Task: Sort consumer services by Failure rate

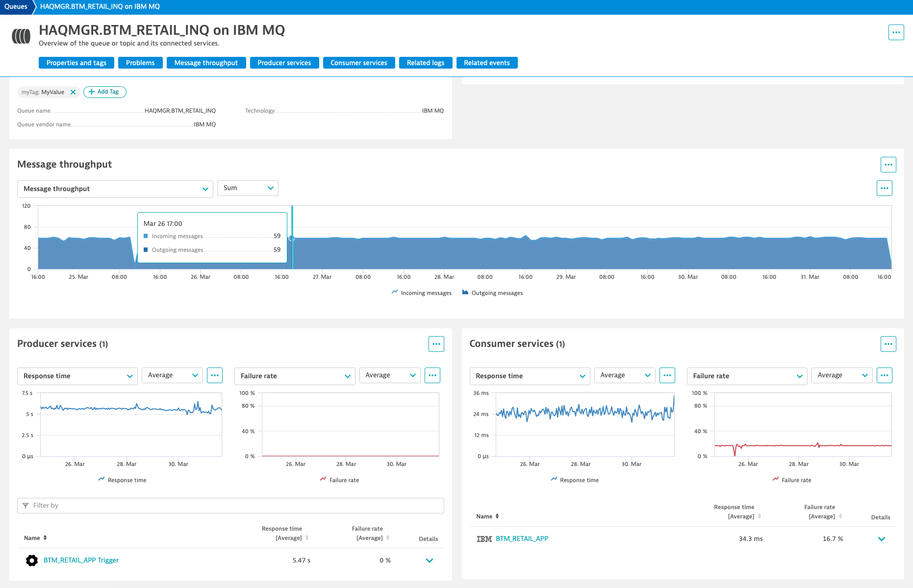Action: pos(823,512)
